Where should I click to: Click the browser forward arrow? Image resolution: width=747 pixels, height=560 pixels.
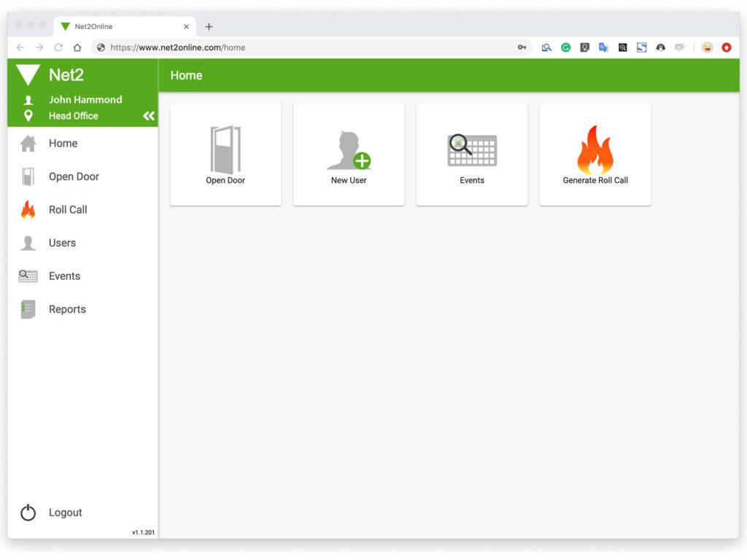tap(39, 47)
